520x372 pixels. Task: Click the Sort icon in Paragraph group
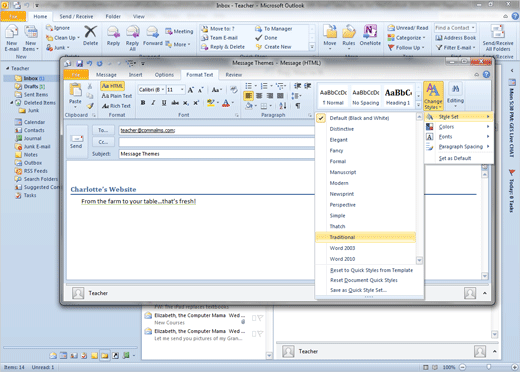[283, 106]
